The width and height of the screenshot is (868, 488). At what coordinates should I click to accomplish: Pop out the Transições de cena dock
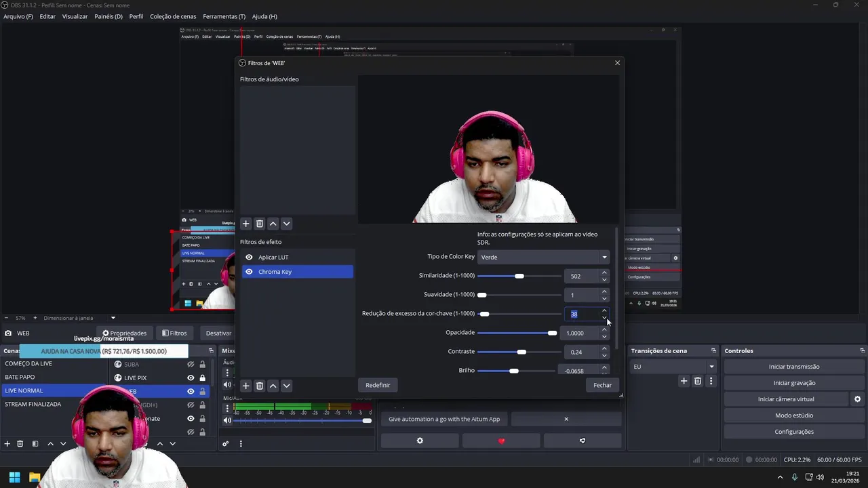coord(713,351)
